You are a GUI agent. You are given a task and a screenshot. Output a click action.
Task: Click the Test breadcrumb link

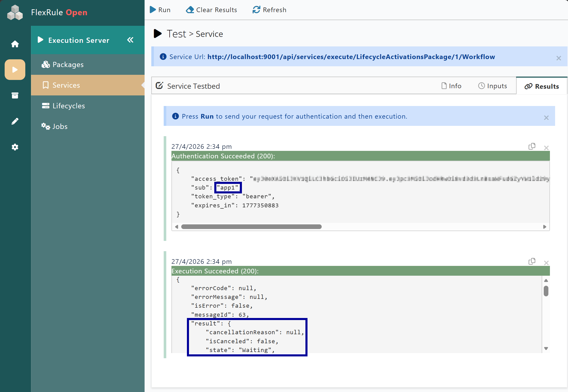(176, 34)
